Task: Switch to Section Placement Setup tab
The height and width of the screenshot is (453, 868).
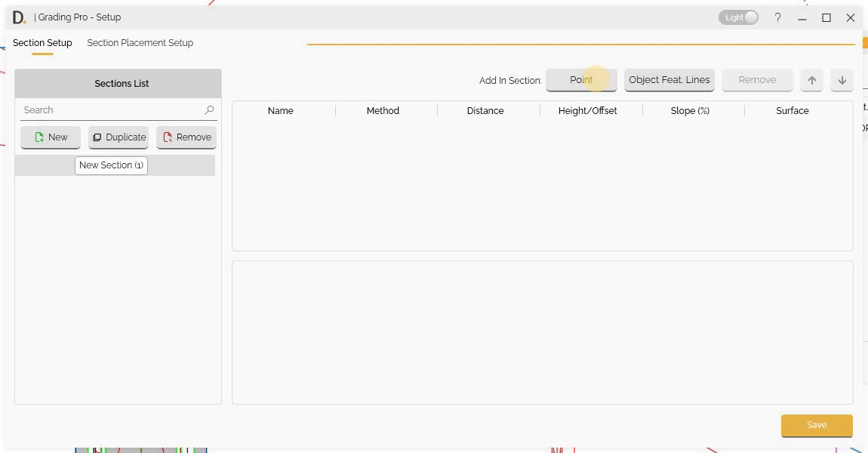Action: (x=140, y=43)
